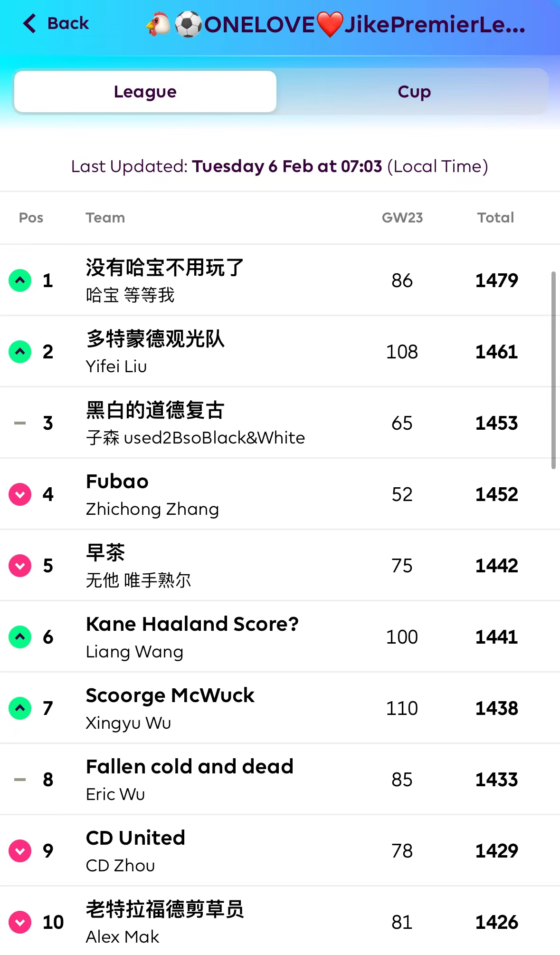The height and width of the screenshot is (955, 560).
Task: Tap the Back chevron arrow
Action: pyautogui.click(x=29, y=23)
